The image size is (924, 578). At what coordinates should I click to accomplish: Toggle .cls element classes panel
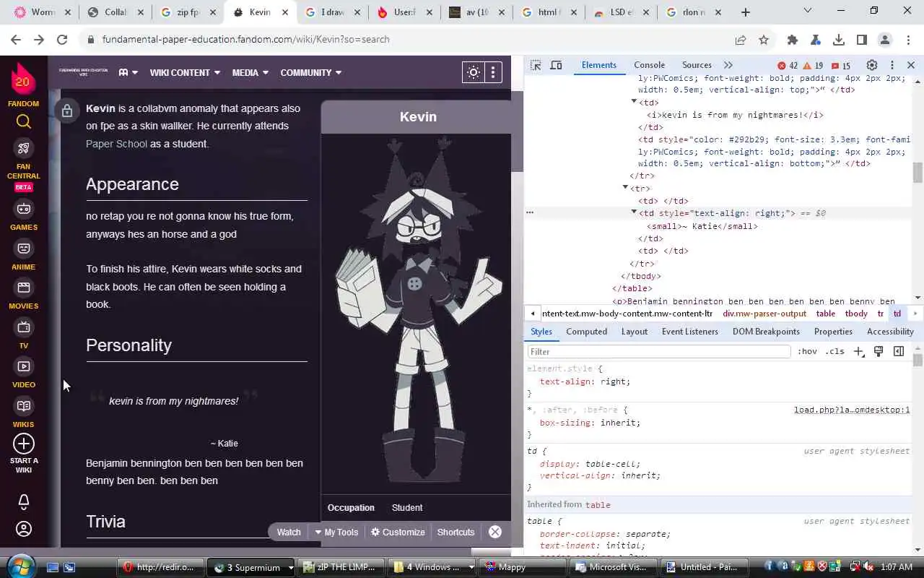[x=835, y=351]
